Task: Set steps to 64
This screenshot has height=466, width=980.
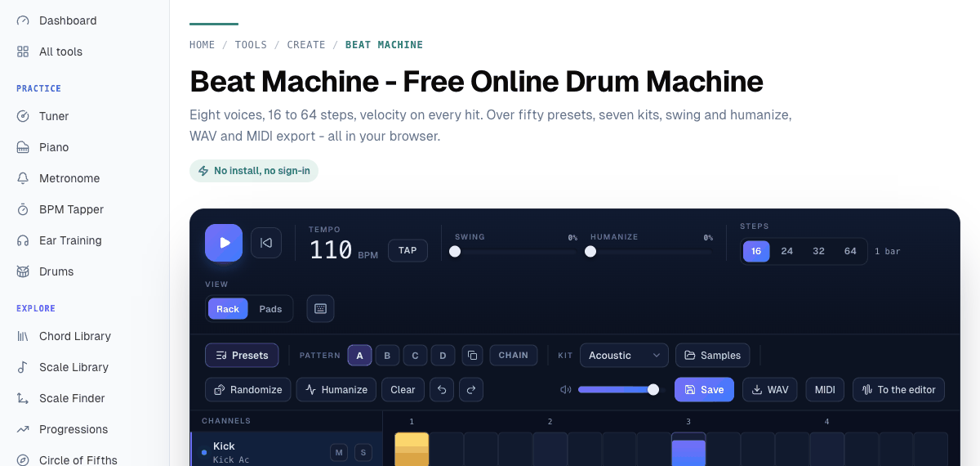Action: [x=850, y=251]
